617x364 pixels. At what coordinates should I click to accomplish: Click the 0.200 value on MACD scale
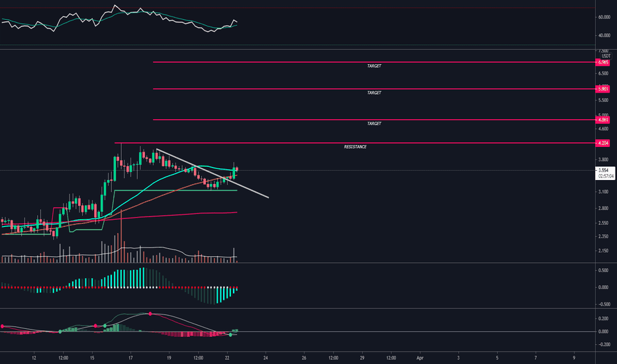(x=603, y=319)
